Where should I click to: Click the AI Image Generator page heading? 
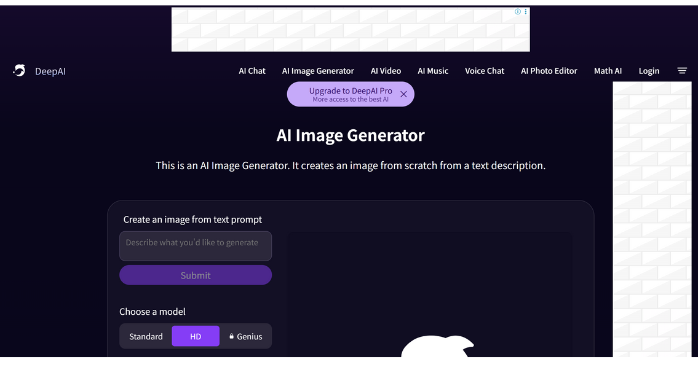click(x=350, y=135)
